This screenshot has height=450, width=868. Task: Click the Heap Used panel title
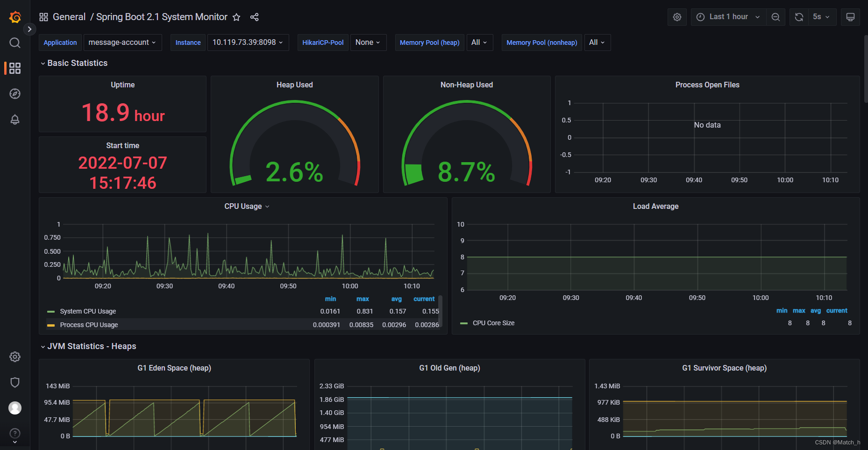294,85
